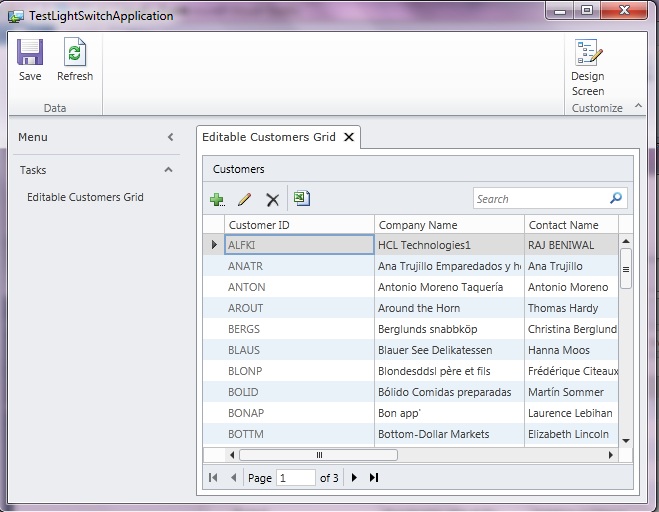Image resolution: width=659 pixels, height=512 pixels.
Task: Click the Bólido Comidas preparadas cell
Action: pyautogui.click(x=449, y=392)
